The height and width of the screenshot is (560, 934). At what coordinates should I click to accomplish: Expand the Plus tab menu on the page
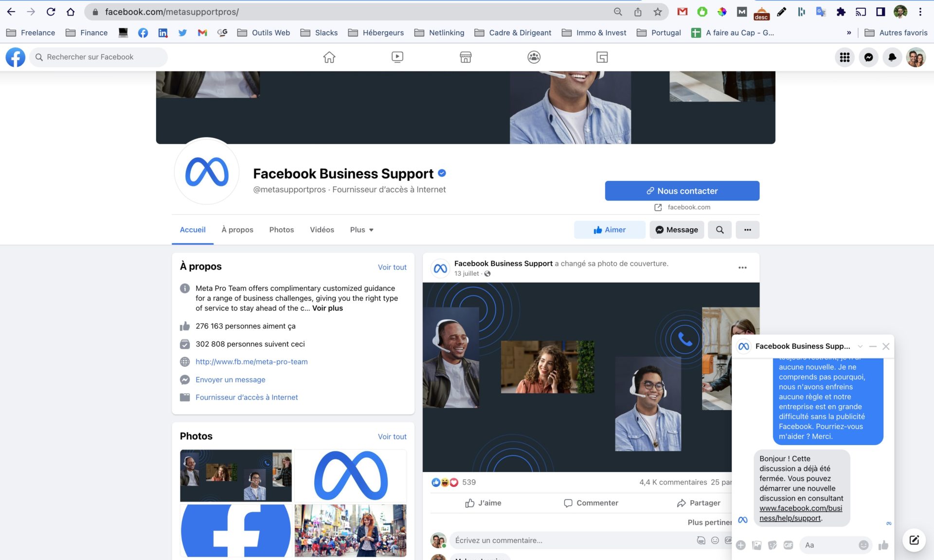[x=361, y=229]
